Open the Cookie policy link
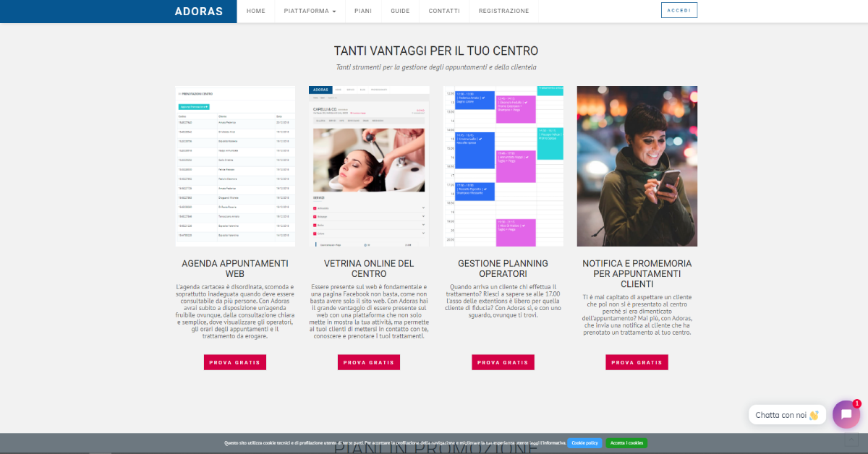The image size is (868, 454). [584, 442]
